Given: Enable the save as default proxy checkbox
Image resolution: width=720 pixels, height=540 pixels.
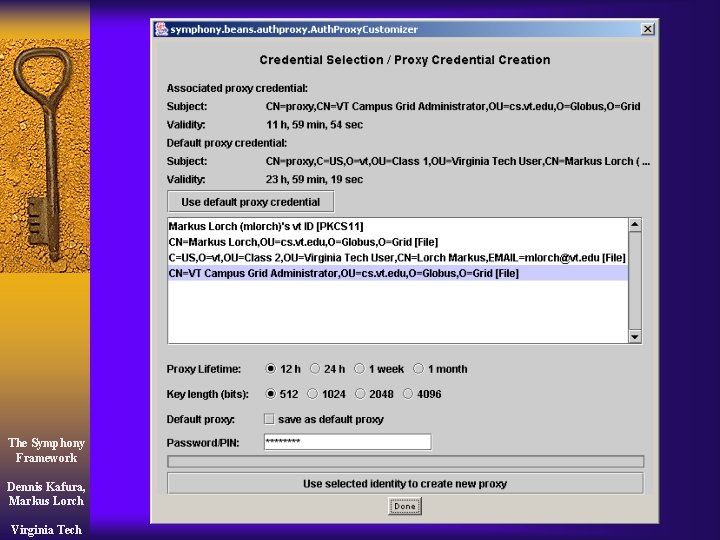Looking at the screenshot, I should point(269,419).
